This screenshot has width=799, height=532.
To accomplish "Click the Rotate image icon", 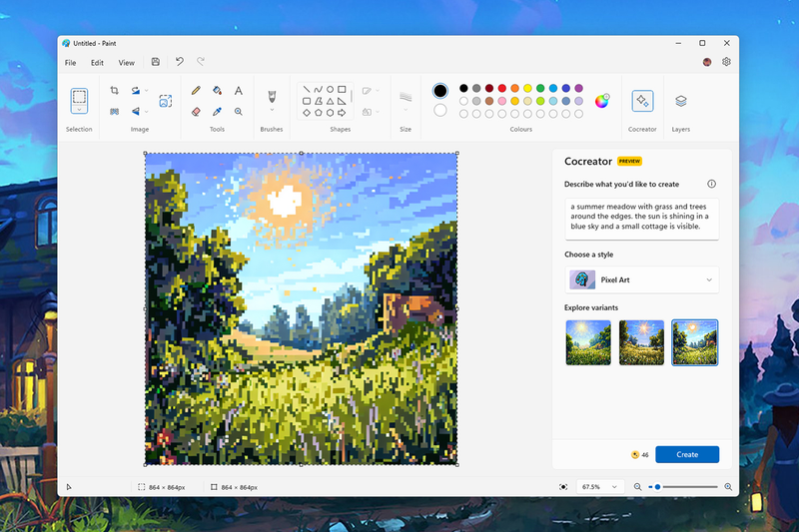I will 135,91.
